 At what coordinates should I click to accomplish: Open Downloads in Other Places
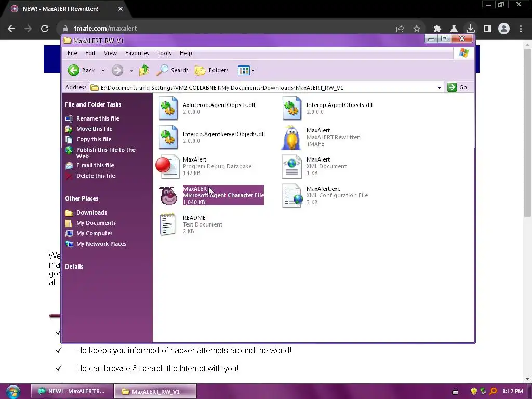[91, 212]
